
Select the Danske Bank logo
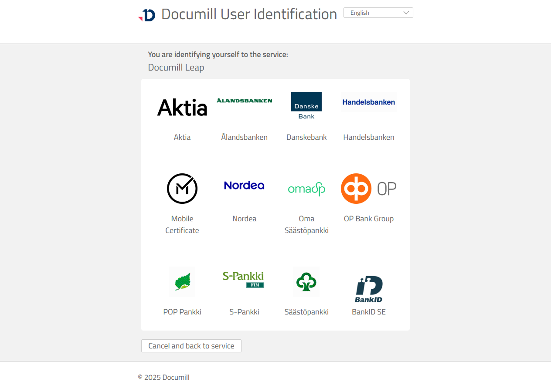(306, 105)
